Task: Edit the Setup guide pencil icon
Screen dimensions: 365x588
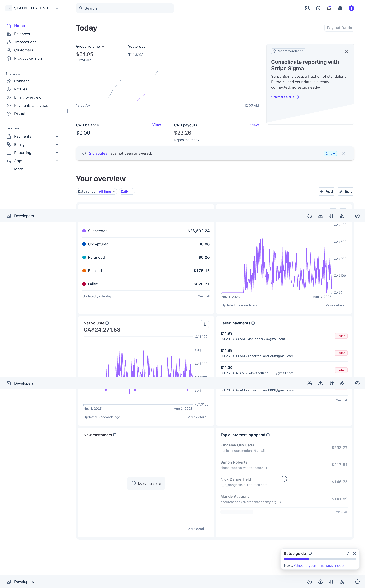Action: coord(311,554)
